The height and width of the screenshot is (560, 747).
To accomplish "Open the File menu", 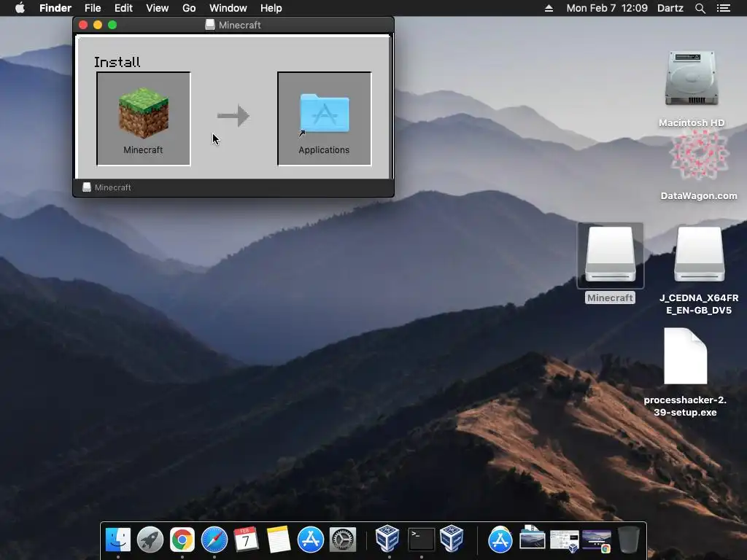I will pos(93,8).
